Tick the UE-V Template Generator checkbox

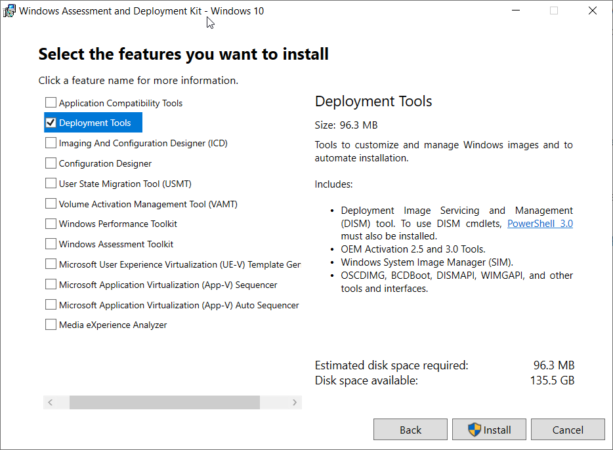coord(50,264)
